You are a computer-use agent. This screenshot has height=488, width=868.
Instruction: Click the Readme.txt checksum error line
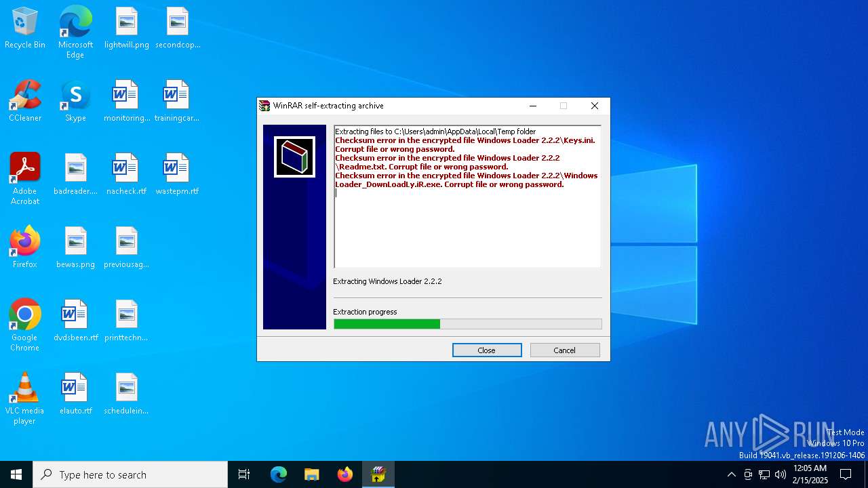(x=448, y=162)
